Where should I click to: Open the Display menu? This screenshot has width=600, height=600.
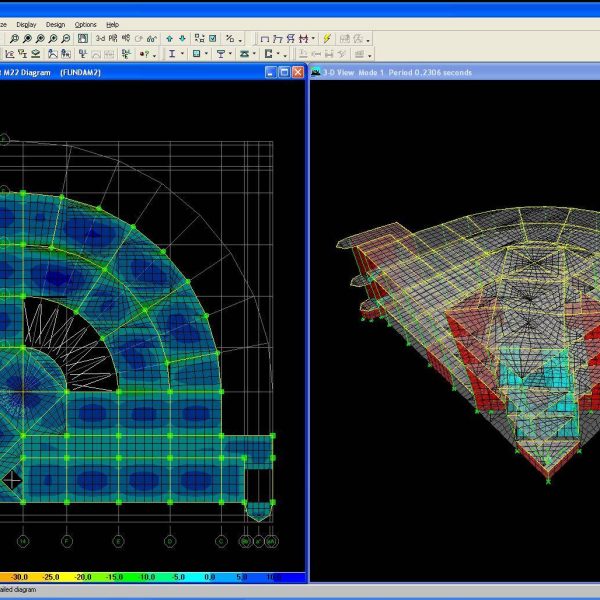tap(27, 24)
